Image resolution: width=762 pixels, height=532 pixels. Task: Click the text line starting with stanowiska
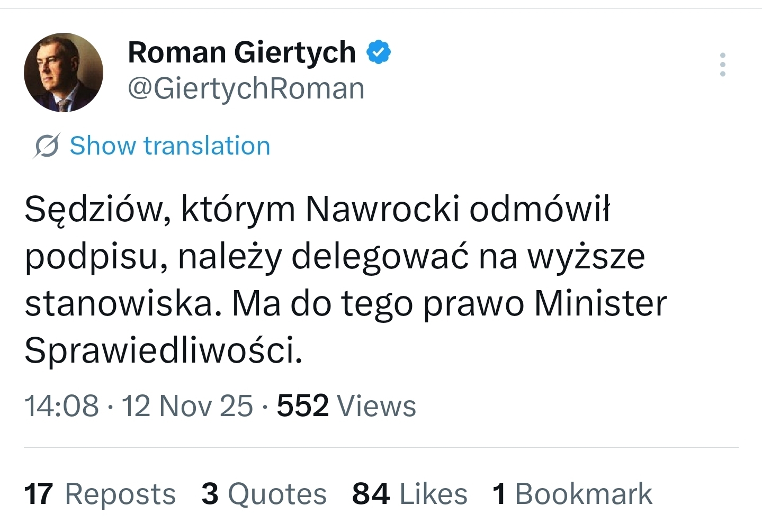point(345,304)
